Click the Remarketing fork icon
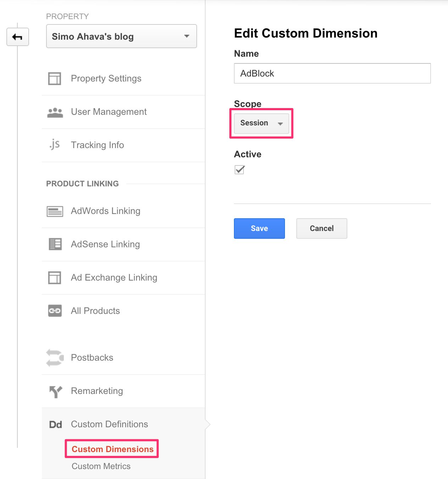The image size is (448, 479). 55,391
